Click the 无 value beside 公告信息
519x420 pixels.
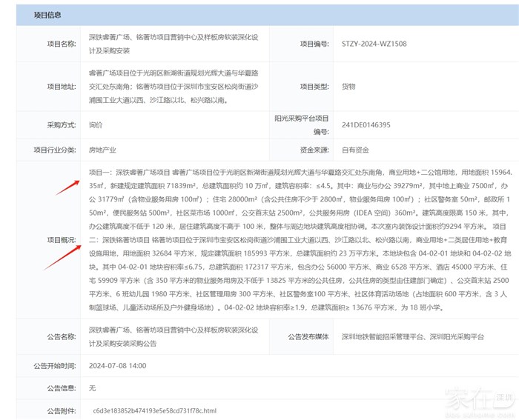93,387
